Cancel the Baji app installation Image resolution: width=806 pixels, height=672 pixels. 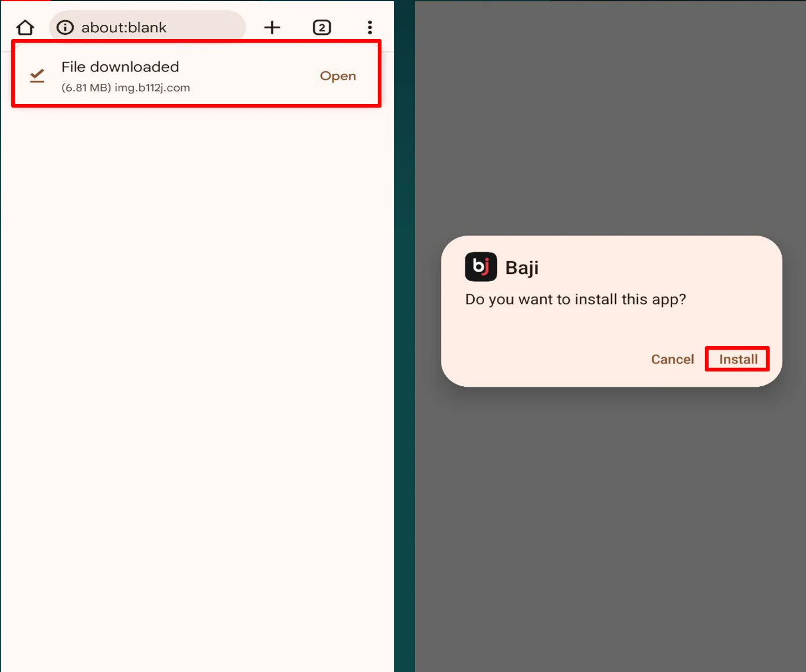(672, 359)
